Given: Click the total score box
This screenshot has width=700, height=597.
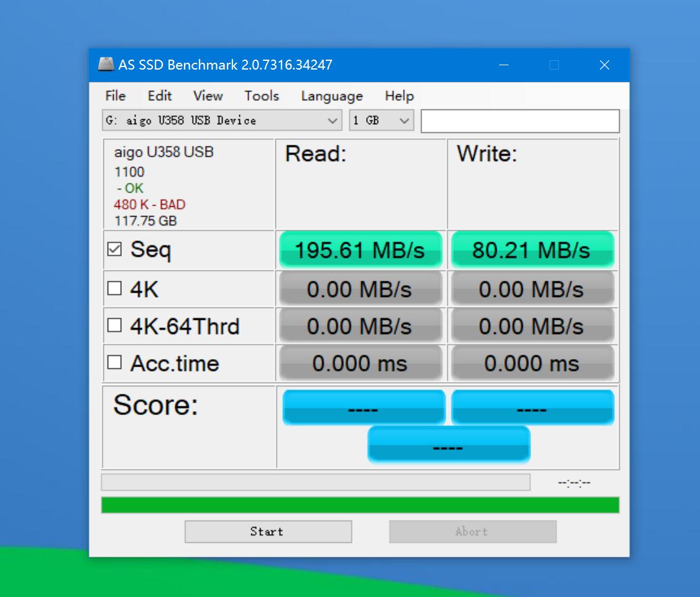Looking at the screenshot, I should click(449, 444).
